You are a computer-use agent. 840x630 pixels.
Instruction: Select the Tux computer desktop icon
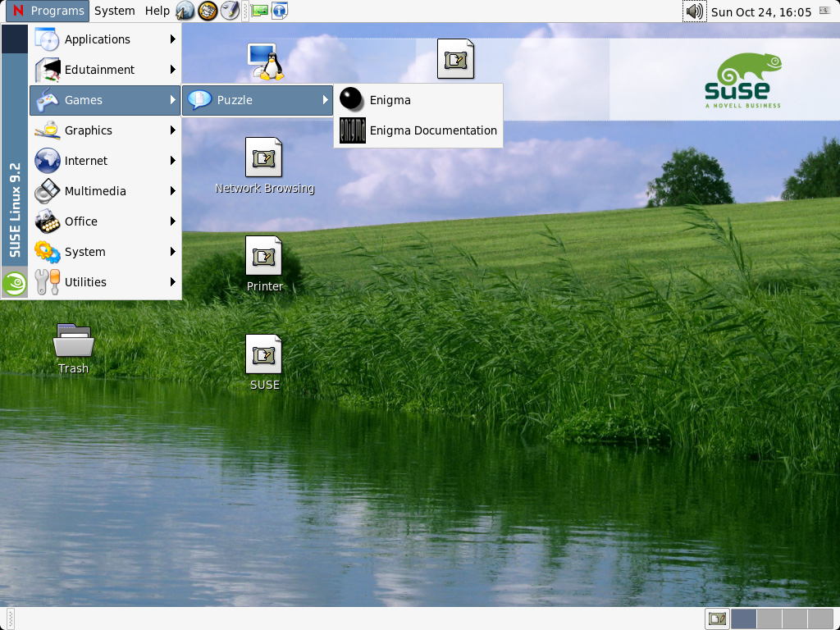(265, 62)
